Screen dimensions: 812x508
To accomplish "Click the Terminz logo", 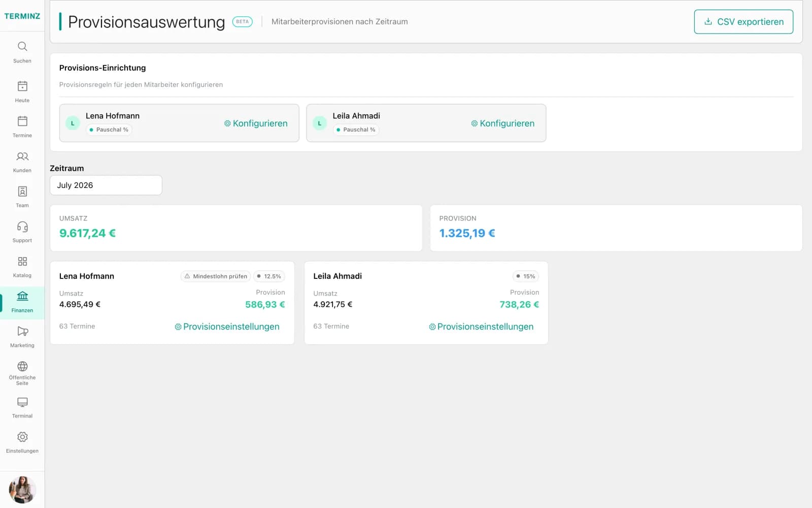I will coord(22,16).
